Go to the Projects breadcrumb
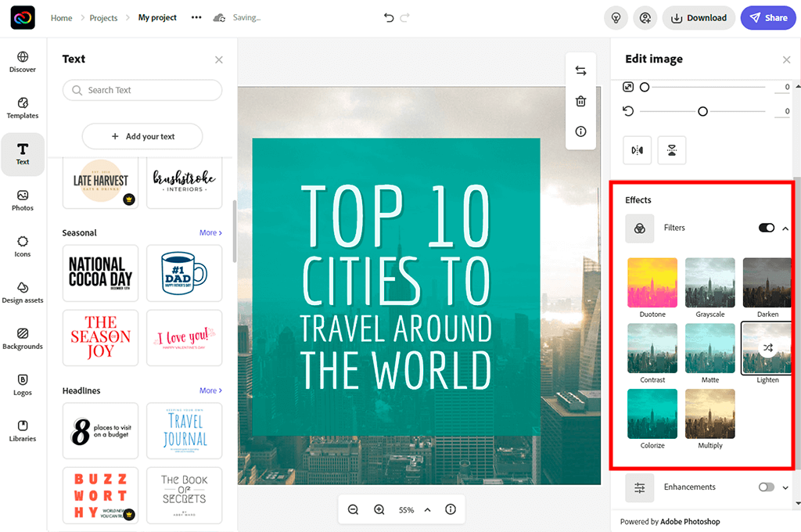The width and height of the screenshot is (801, 532). 103,18
